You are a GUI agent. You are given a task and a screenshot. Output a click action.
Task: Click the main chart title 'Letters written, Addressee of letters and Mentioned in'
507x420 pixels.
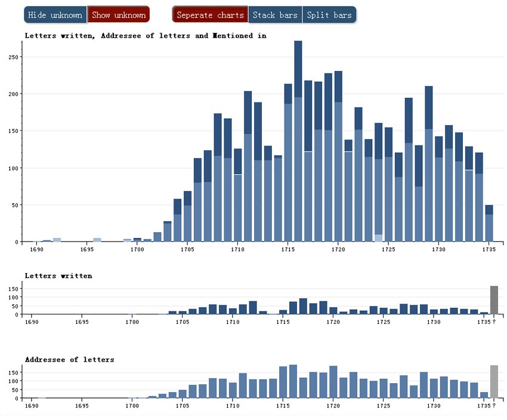click(146, 36)
